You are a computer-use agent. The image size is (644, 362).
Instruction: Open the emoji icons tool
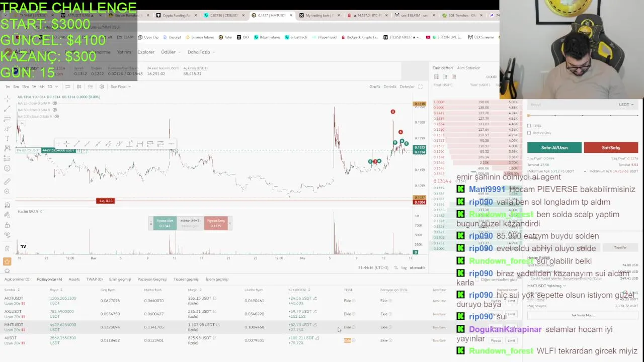click(7, 168)
